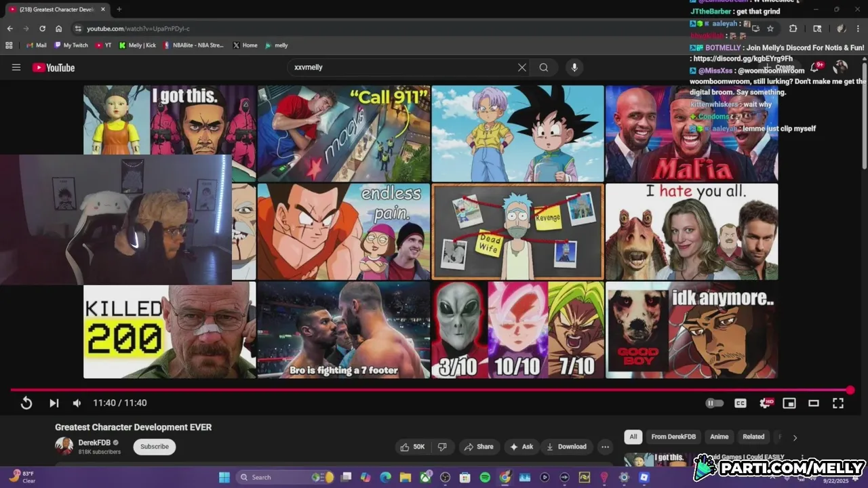Open the apps grid in bookmarks bar
This screenshot has height=488, width=868.
(9, 45)
